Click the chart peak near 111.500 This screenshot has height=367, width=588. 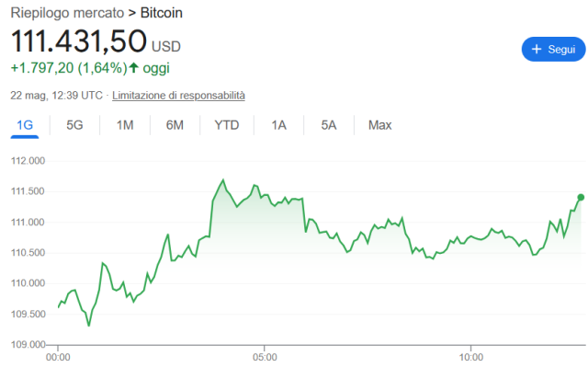point(223,180)
